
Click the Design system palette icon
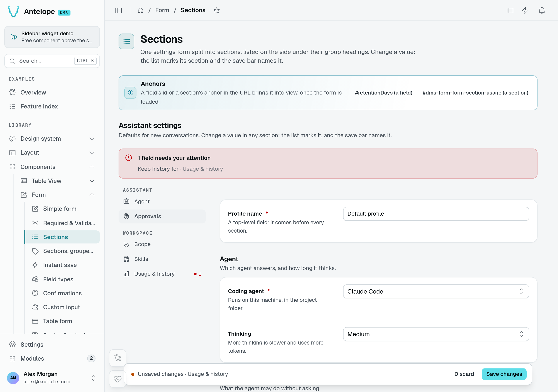point(12,139)
